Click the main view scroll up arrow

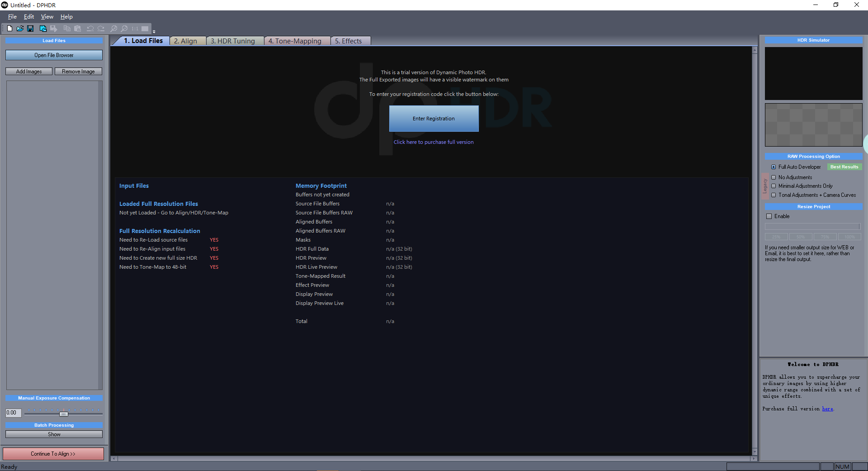click(755, 51)
